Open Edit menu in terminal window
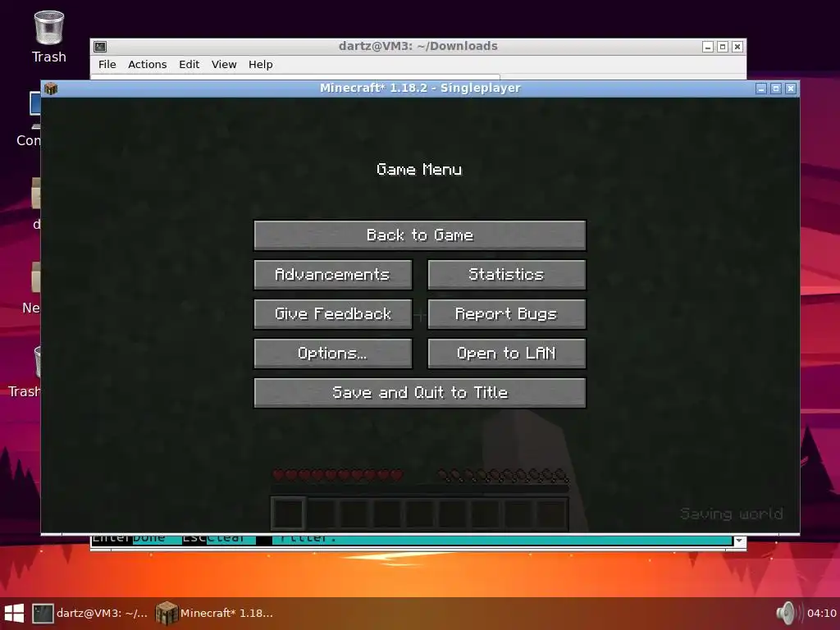The width and height of the screenshot is (840, 630). pyautogui.click(x=189, y=64)
